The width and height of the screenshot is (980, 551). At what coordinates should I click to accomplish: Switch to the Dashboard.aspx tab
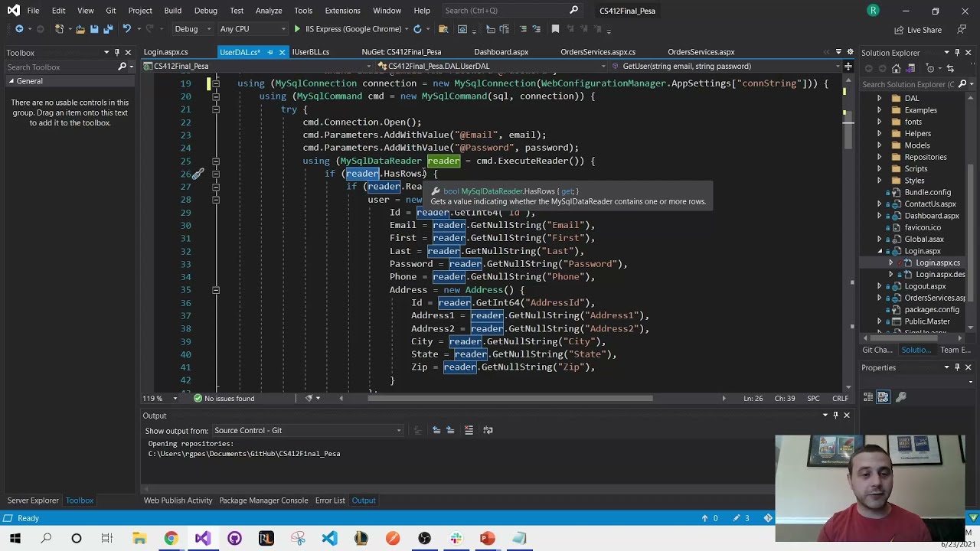(x=501, y=52)
